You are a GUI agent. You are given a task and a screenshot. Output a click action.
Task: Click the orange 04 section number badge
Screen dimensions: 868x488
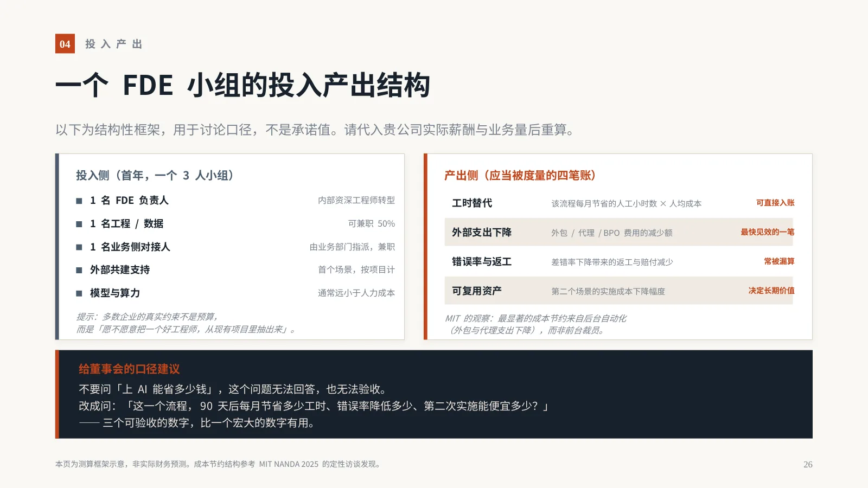(65, 44)
